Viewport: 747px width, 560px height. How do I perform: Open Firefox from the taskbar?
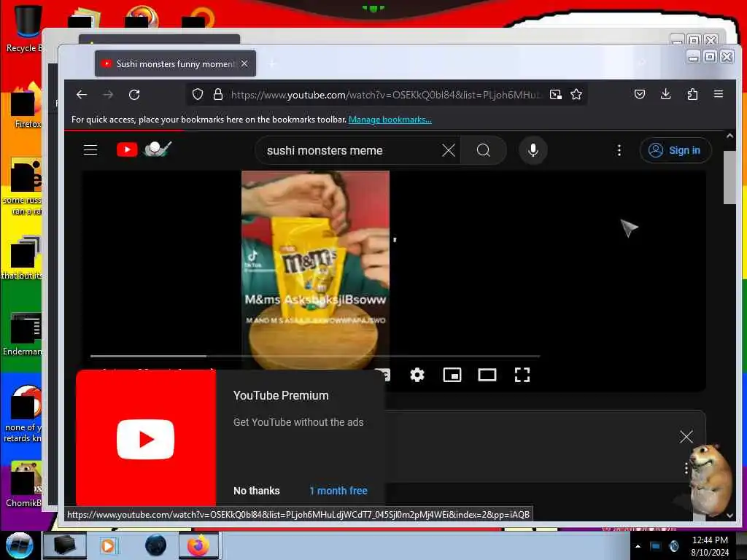point(198,545)
